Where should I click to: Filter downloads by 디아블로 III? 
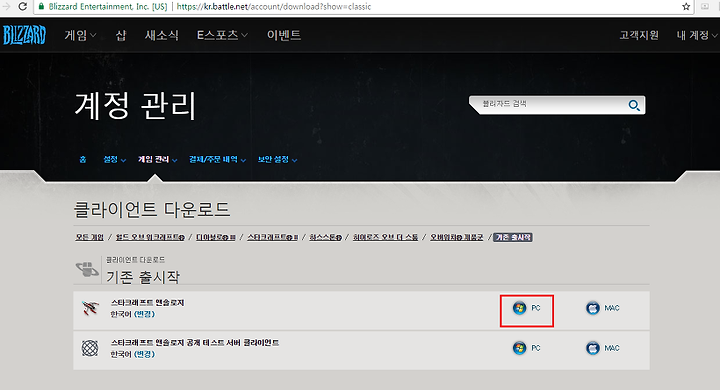coord(216,237)
